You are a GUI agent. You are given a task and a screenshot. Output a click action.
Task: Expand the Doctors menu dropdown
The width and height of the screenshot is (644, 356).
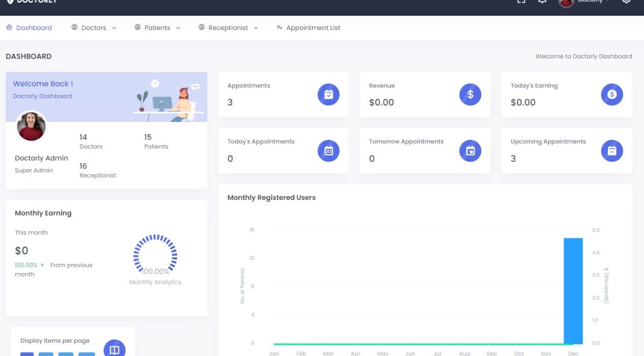(94, 28)
